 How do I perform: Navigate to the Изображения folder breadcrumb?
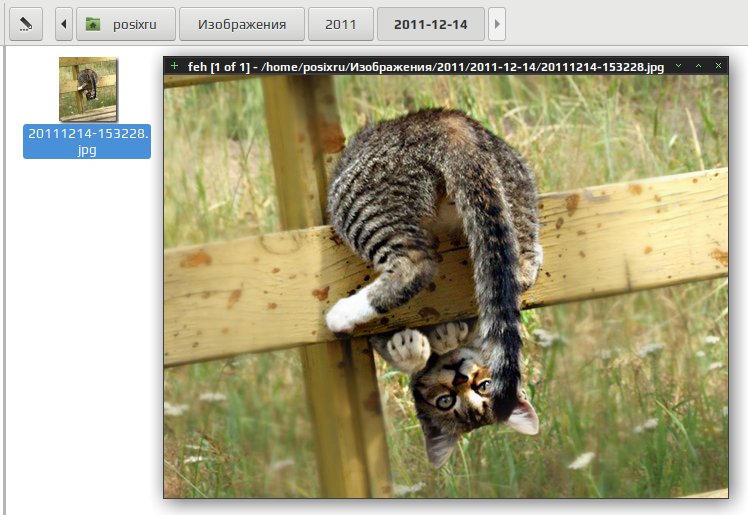242,24
